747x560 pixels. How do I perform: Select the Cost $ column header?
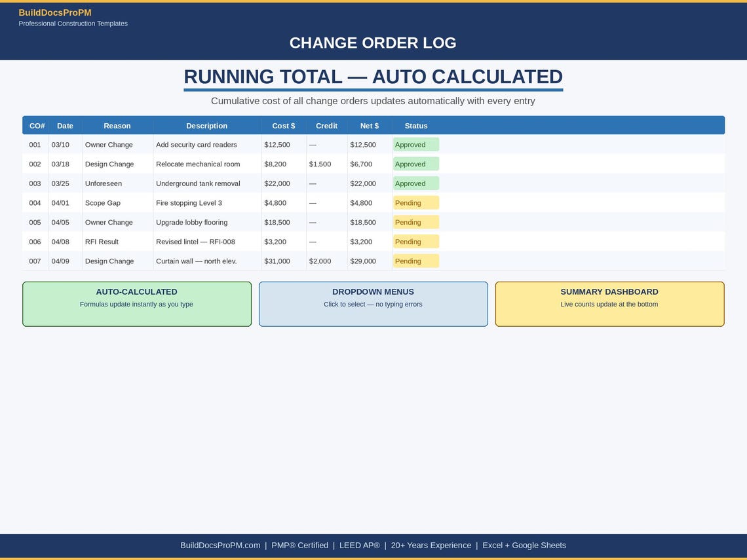[284, 126]
